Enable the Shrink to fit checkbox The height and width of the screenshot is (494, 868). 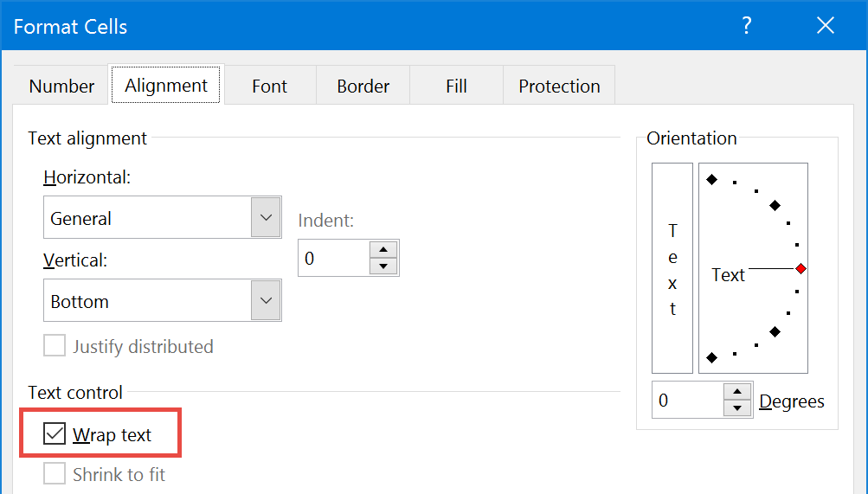(55, 473)
